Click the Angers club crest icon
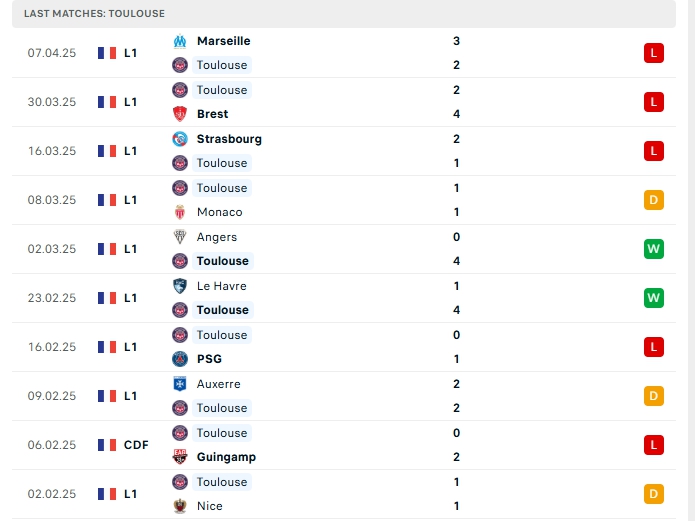 tap(180, 237)
